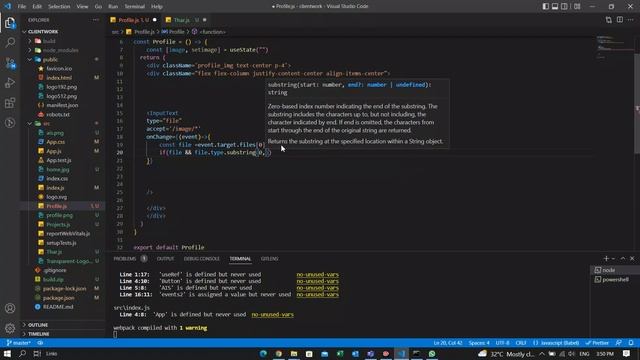Open the Extensions view

(x=10, y=103)
